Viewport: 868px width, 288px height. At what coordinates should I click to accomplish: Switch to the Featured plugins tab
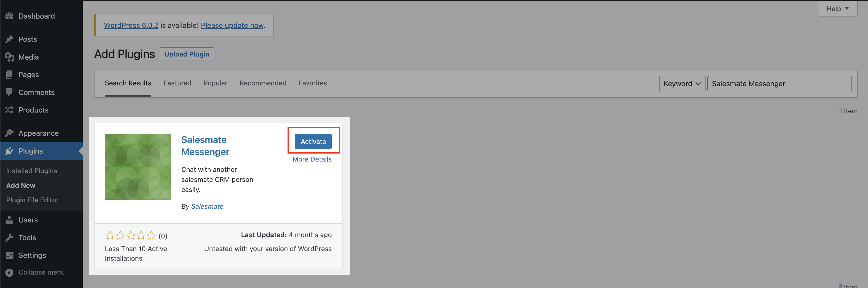(x=177, y=83)
